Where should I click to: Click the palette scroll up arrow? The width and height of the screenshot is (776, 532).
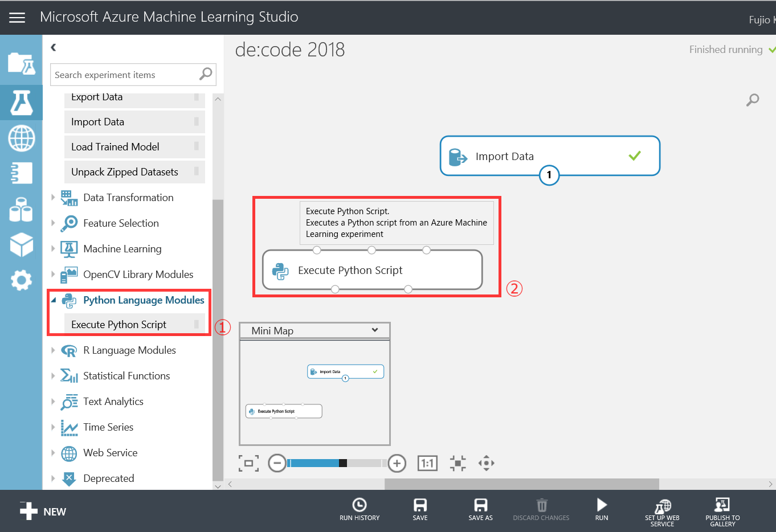[x=218, y=99]
